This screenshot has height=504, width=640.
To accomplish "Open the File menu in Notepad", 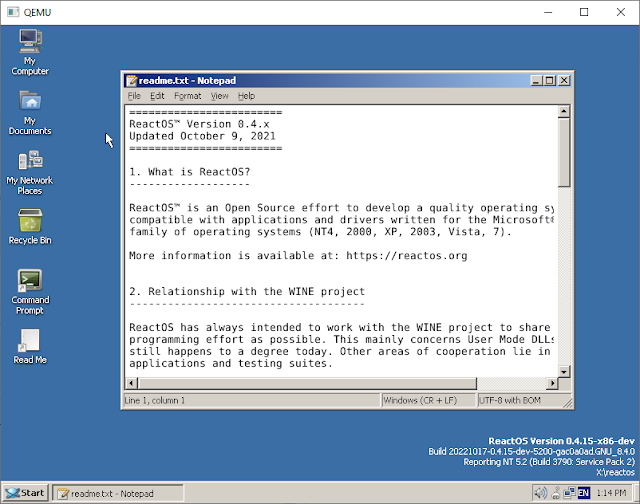I will (134, 96).
